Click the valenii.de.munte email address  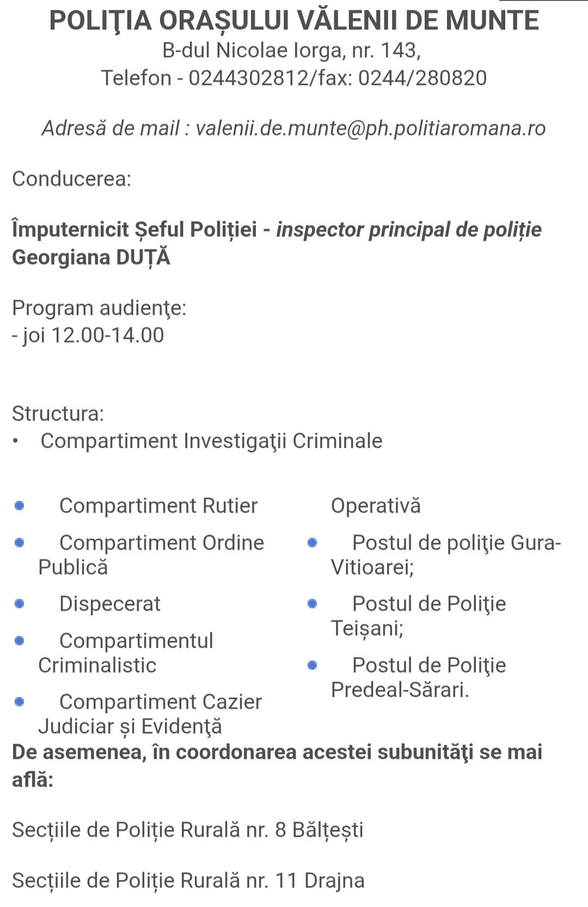click(370, 129)
